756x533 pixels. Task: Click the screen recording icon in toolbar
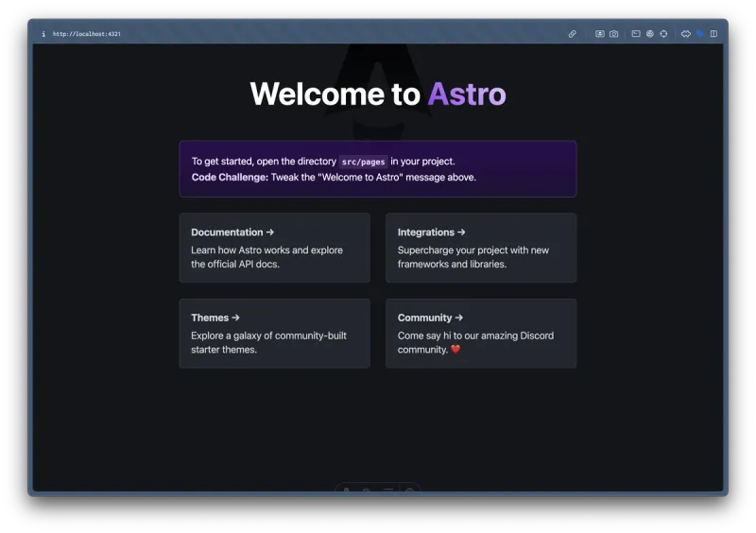pyautogui.click(x=599, y=34)
